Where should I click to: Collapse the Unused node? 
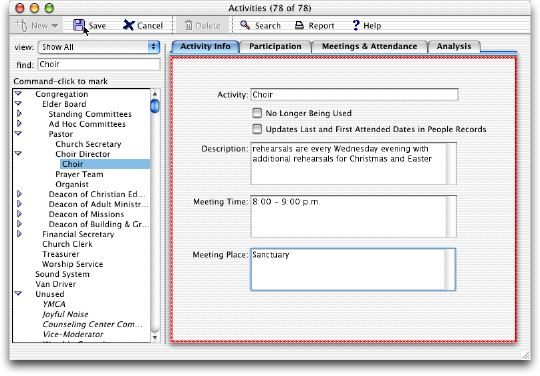18,294
